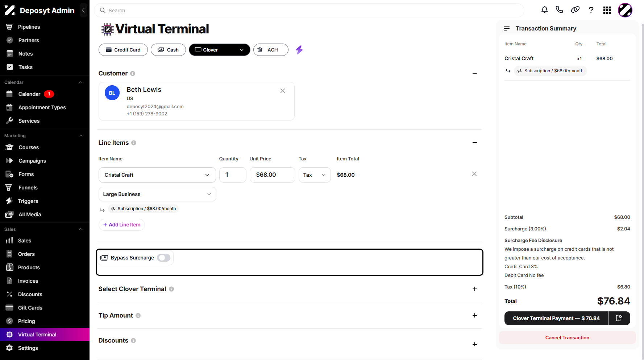
Task: Click the Transaction Summary menu icon
Action: point(507,28)
